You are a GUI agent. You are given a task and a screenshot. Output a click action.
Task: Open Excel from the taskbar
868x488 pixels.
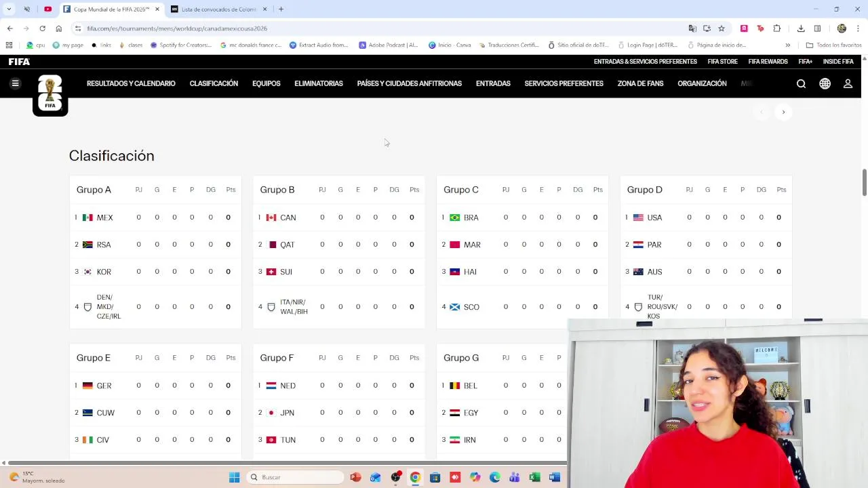[x=534, y=477]
